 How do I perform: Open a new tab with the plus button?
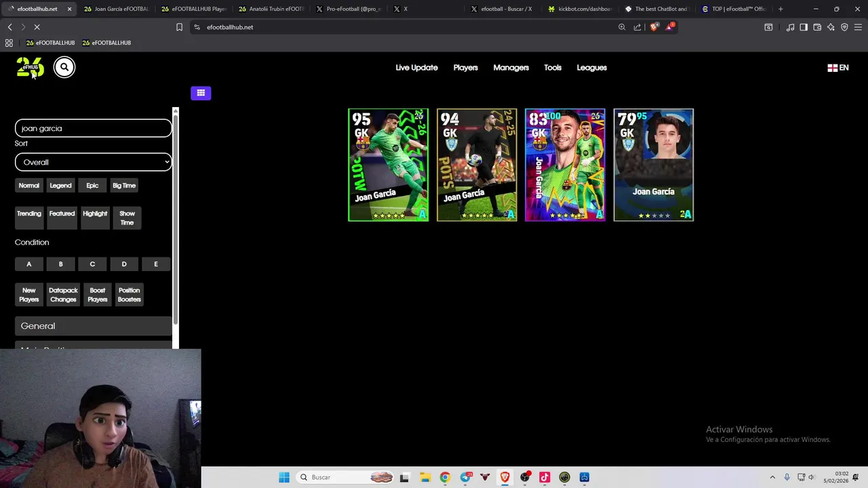[781, 9]
